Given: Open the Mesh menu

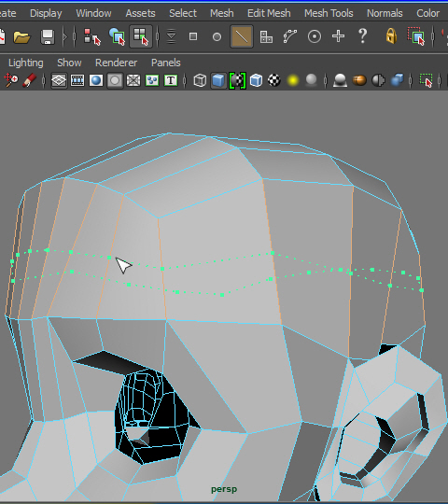Looking at the screenshot, I should click(222, 13).
